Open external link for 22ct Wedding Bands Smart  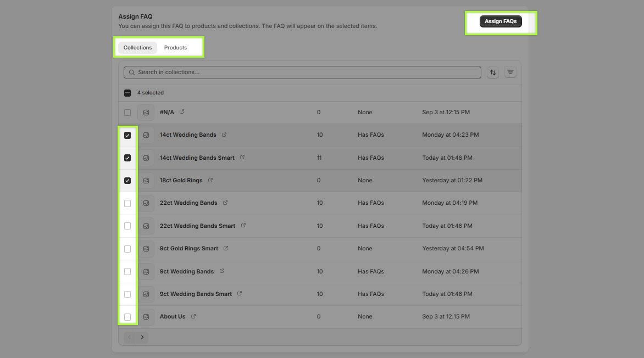[243, 226]
